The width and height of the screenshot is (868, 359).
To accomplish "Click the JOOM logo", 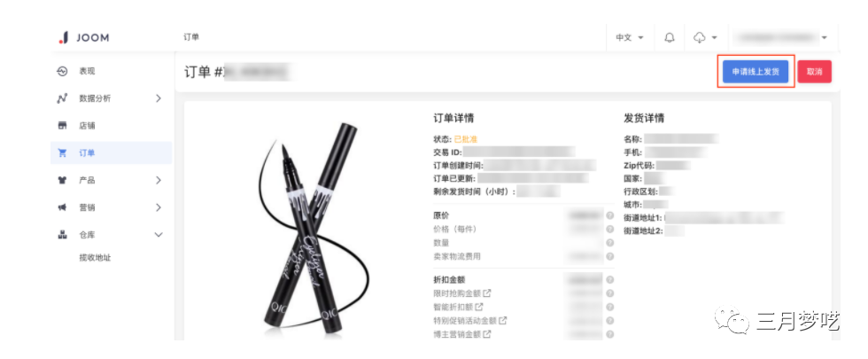I will click(84, 37).
